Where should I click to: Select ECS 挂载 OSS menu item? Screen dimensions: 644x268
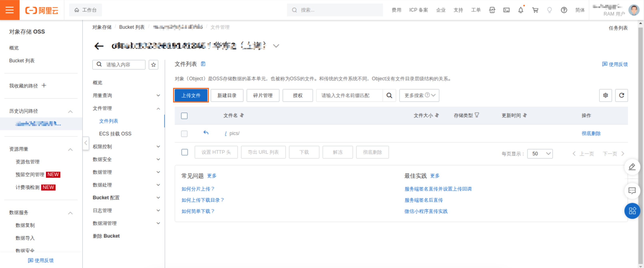(x=115, y=134)
